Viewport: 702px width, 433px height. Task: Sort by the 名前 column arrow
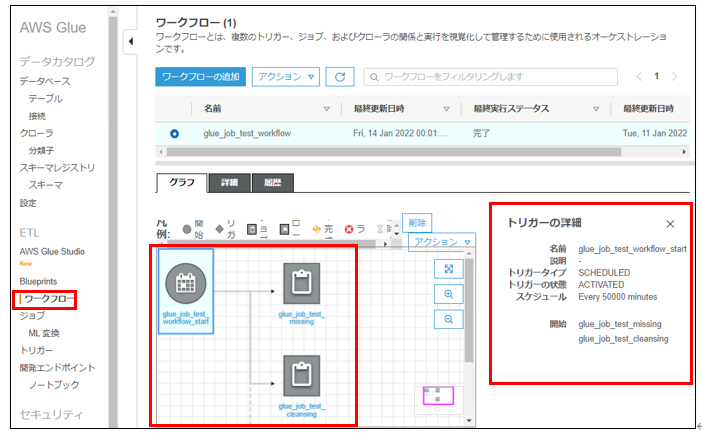326,109
